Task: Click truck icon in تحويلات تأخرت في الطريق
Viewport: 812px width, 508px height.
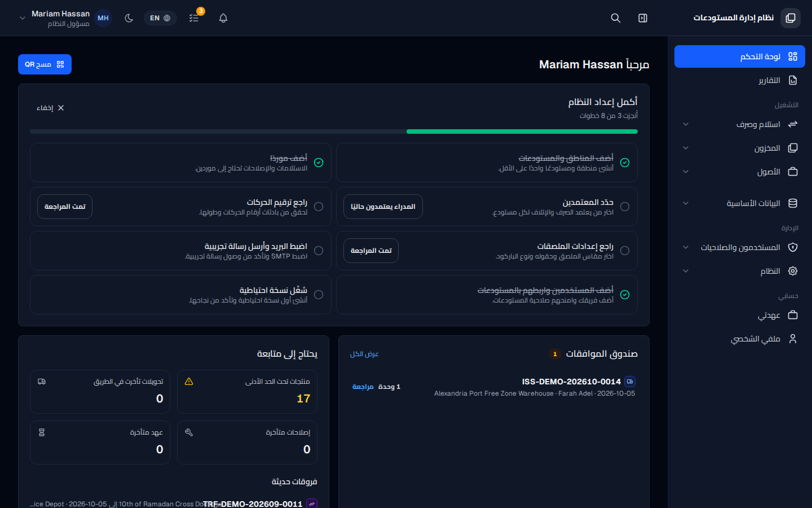Action: (x=42, y=382)
